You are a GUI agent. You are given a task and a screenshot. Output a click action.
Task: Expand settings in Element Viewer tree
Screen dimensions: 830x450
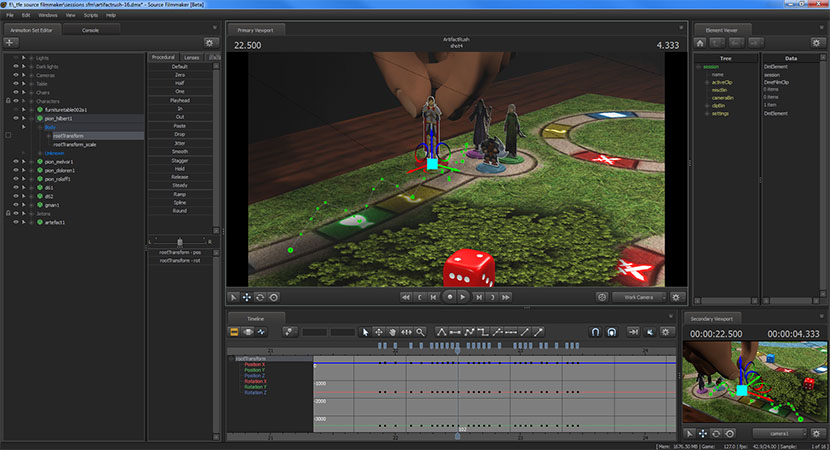707,113
